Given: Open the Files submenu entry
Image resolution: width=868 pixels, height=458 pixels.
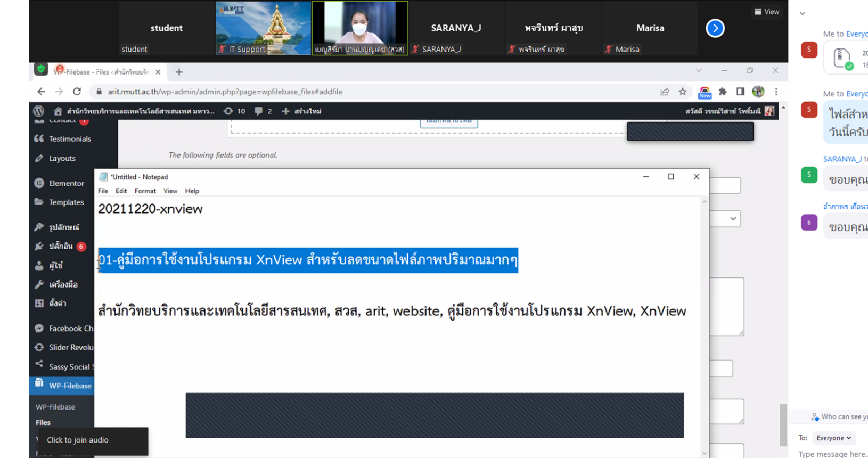Looking at the screenshot, I should [x=43, y=422].
